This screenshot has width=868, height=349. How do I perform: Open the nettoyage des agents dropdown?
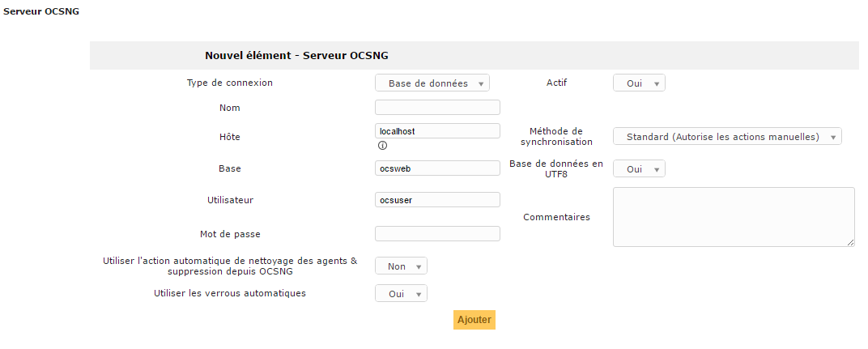pos(401,266)
